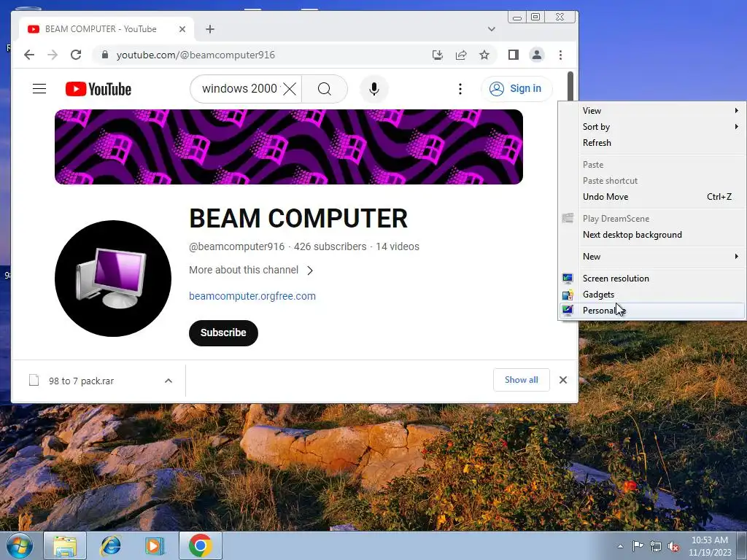Choose Gadgets from the context menu

[x=652, y=295]
